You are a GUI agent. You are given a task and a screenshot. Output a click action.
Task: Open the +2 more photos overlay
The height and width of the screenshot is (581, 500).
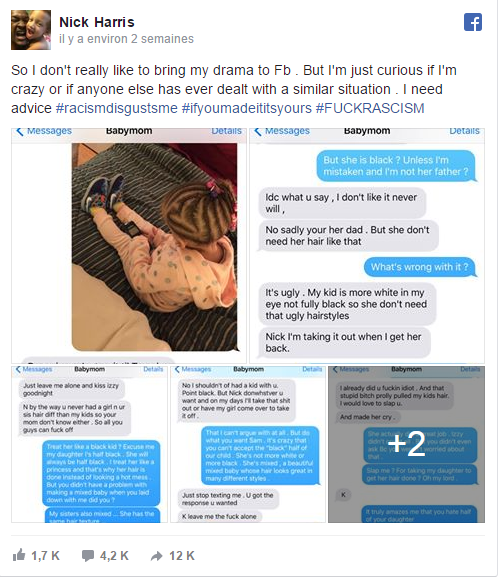[x=407, y=444]
